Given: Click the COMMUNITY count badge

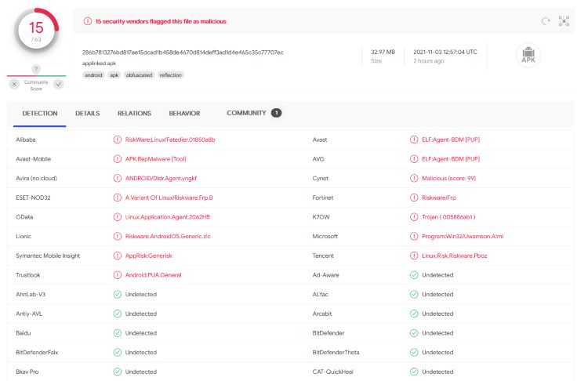Looking at the screenshot, I should 277,113.
